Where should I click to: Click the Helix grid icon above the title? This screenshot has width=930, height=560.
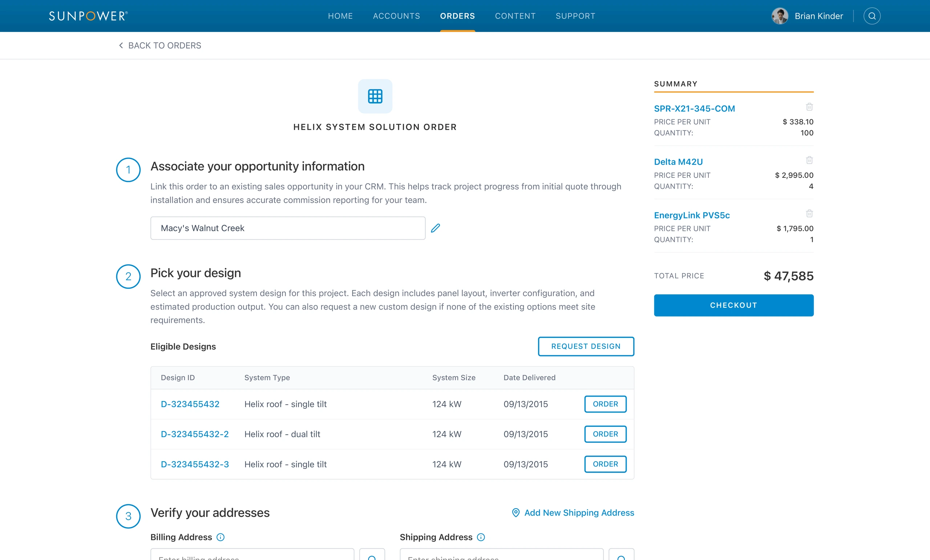click(375, 96)
